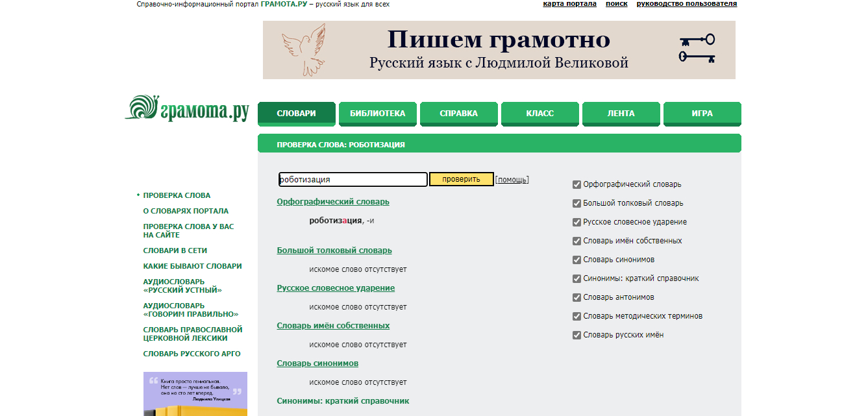This screenshot has height=416, width=868.
Task: Open руководство пользователя link
Action: (687, 4)
